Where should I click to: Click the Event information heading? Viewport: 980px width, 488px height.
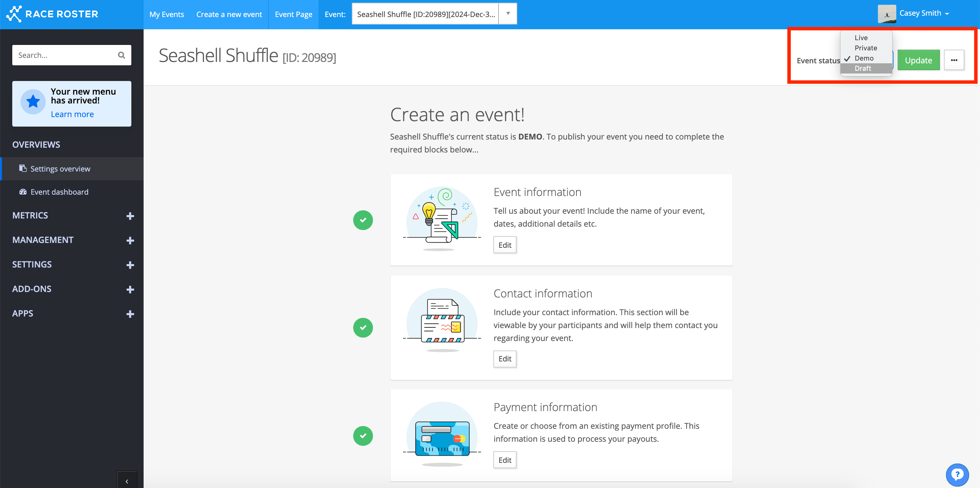click(537, 192)
